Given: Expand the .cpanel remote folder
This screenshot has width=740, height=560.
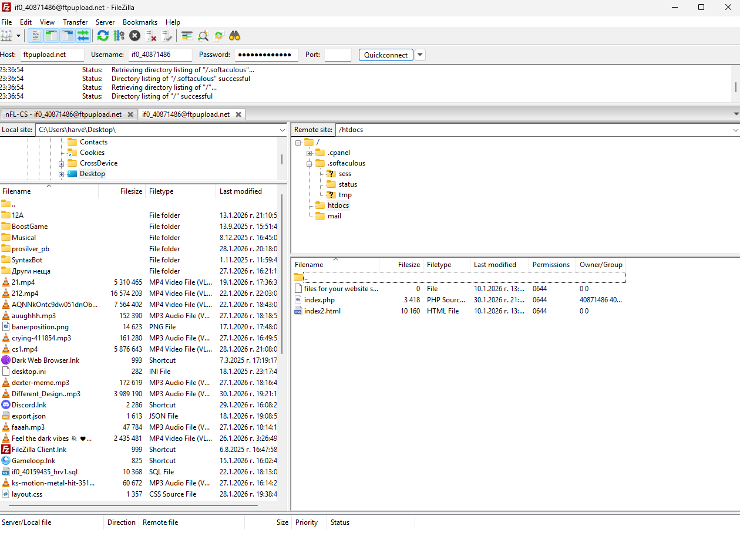Looking at the screenshot, I should 309,153.
